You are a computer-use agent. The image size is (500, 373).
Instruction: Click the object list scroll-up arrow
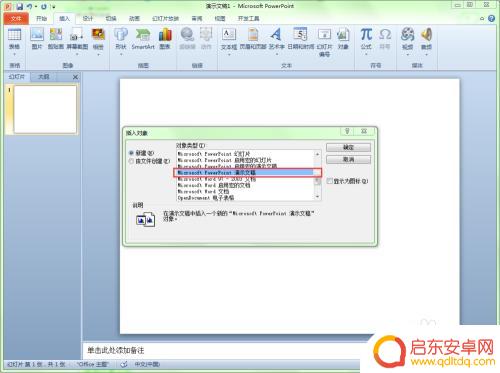(x=317, y=154)
